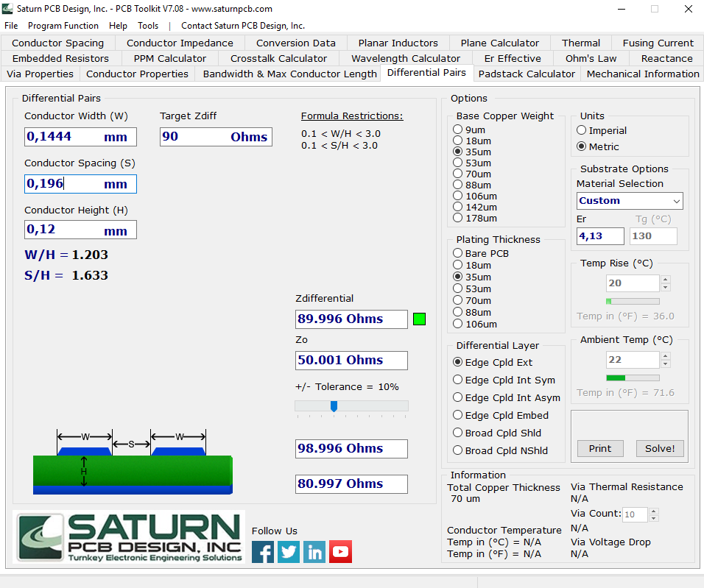Click Conductor Spacing input field

click(80, 184)
